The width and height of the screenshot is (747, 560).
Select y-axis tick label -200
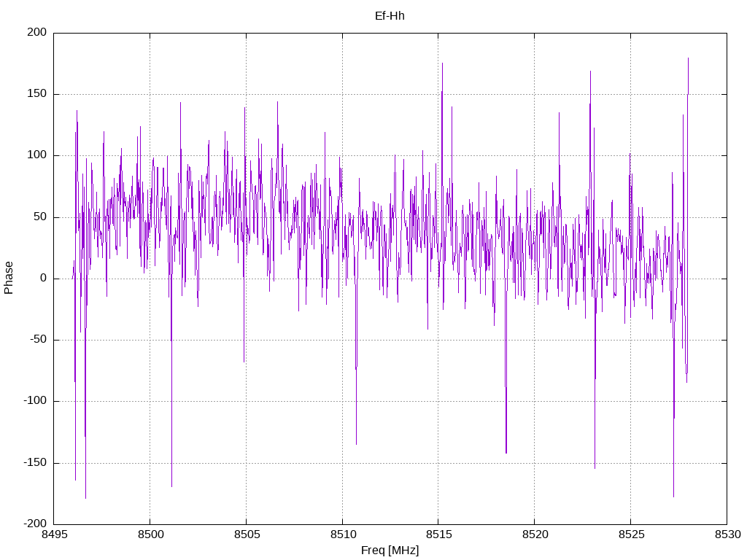point(35,524)
